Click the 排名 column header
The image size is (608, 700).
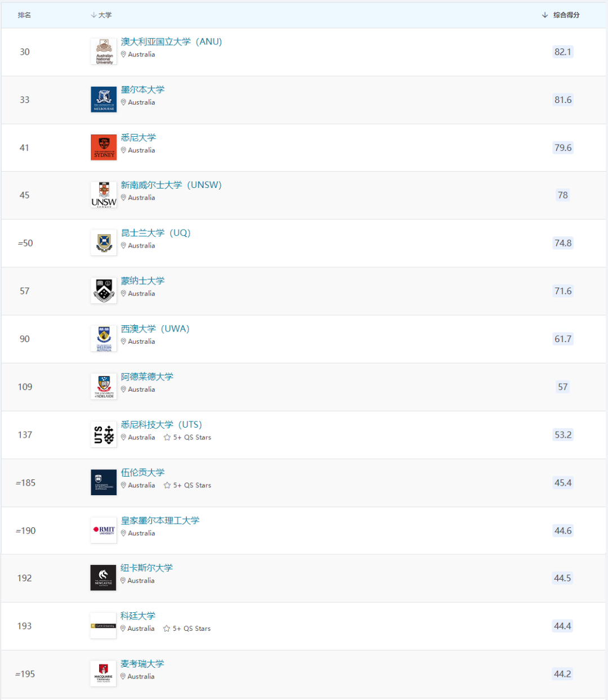point(24,15)
